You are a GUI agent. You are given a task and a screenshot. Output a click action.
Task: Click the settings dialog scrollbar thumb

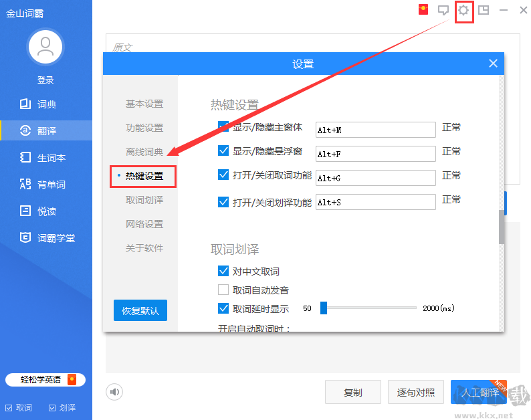pyautogui.click(x=501, y=227)
